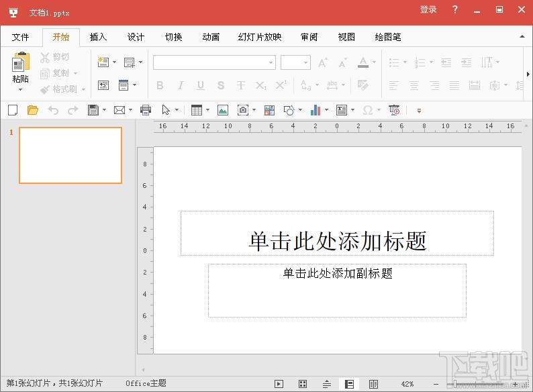Start slideshow from the quick toolbar icon
533x392 pixels.
(394, 110)
